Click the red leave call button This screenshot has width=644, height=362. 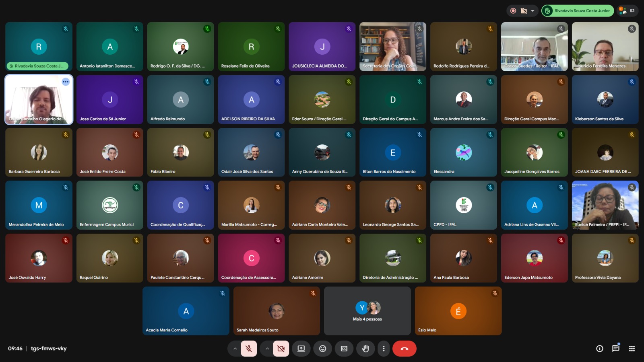(x=405, y=349)
